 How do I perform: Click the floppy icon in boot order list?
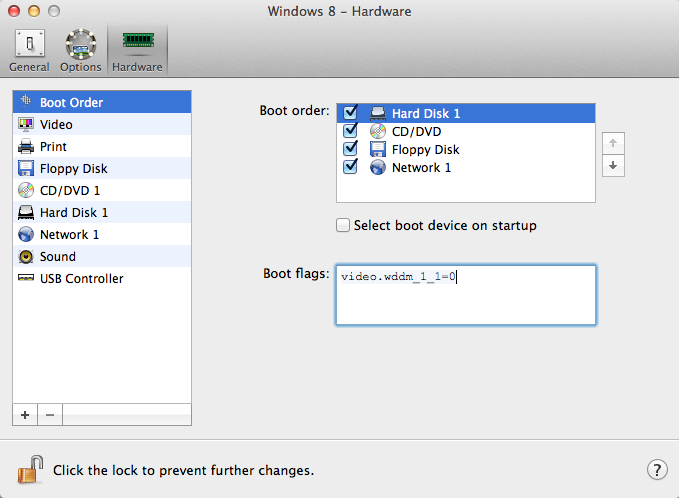coord(378,149)
